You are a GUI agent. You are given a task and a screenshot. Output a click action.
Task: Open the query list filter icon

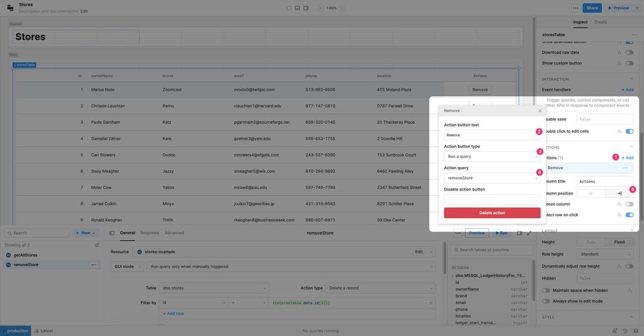(97, 245)
